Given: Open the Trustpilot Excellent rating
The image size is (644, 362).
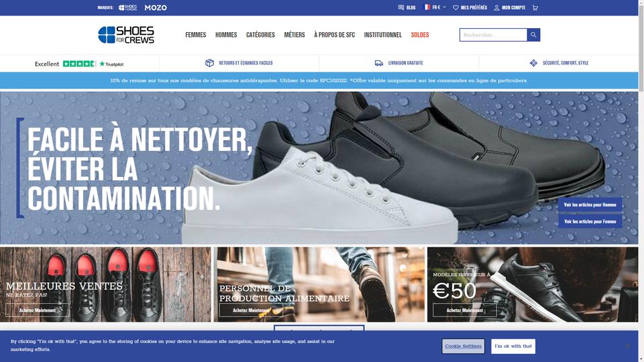Looking at the screenshot, I should click(79, 64).
